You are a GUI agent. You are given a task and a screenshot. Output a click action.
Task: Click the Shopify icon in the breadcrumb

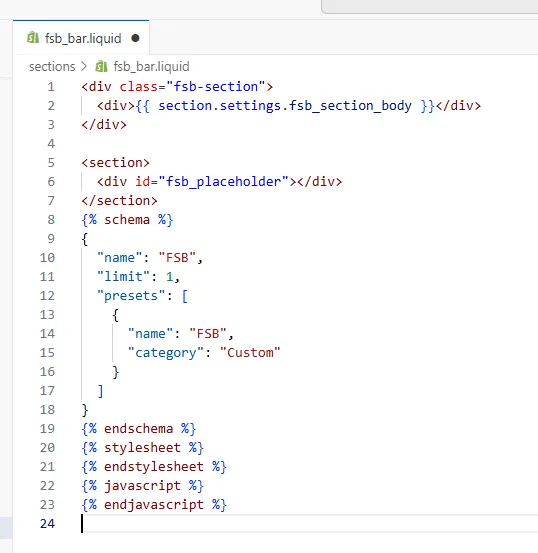[102, 66]
